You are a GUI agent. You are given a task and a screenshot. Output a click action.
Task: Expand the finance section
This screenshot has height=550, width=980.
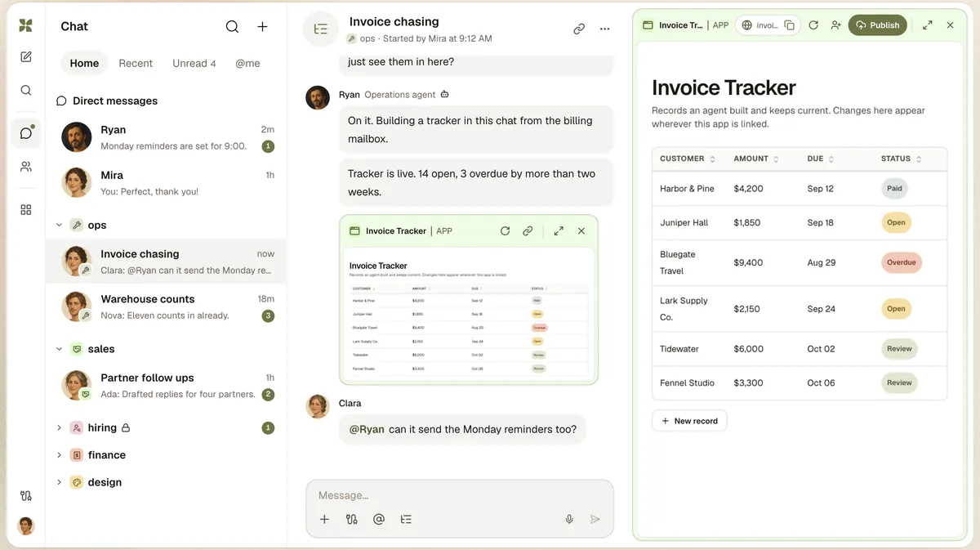click(x=59, y=455)
